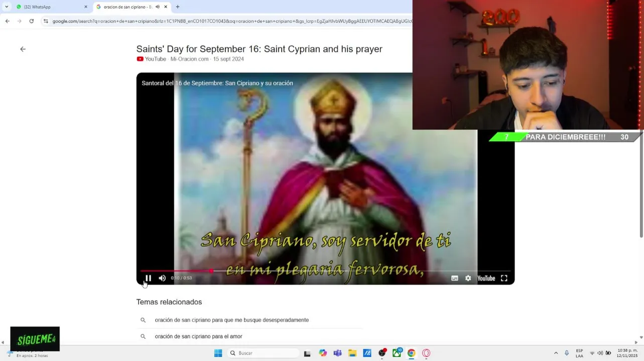
Task: Change ESP LAA keyboard language
Action: point(579,353)
